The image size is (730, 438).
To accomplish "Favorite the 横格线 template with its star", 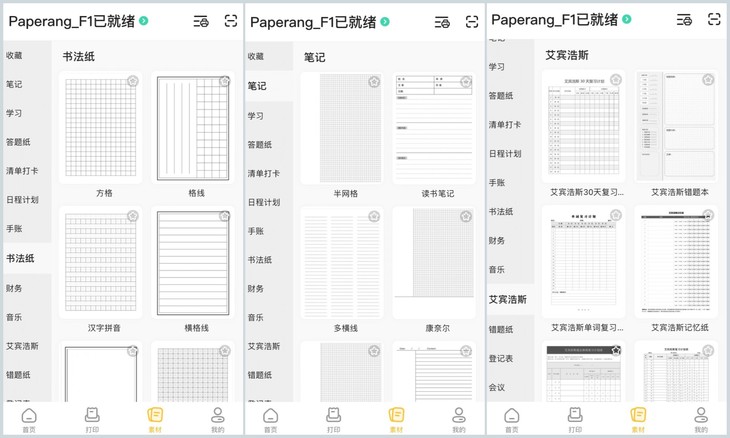I will (225, 216).
